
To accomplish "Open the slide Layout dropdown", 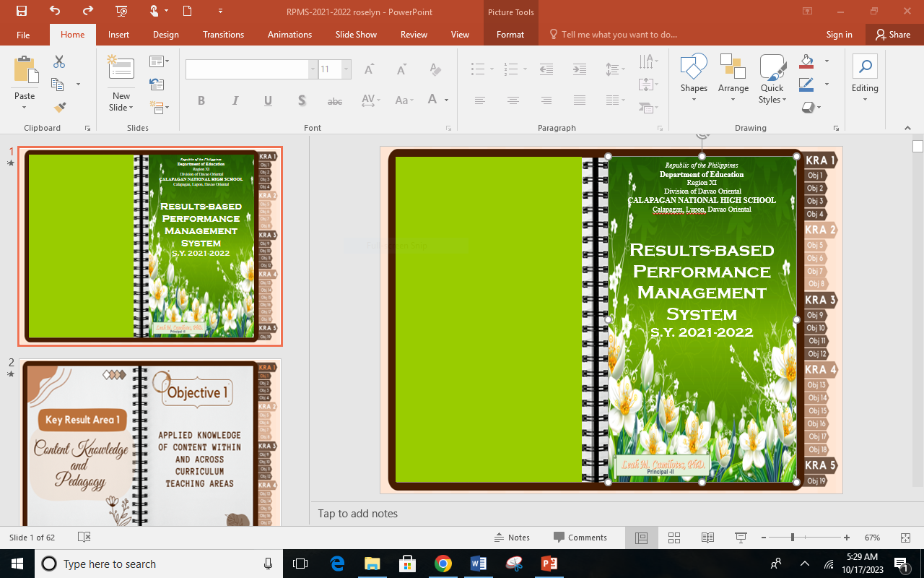I will [159, 62].
